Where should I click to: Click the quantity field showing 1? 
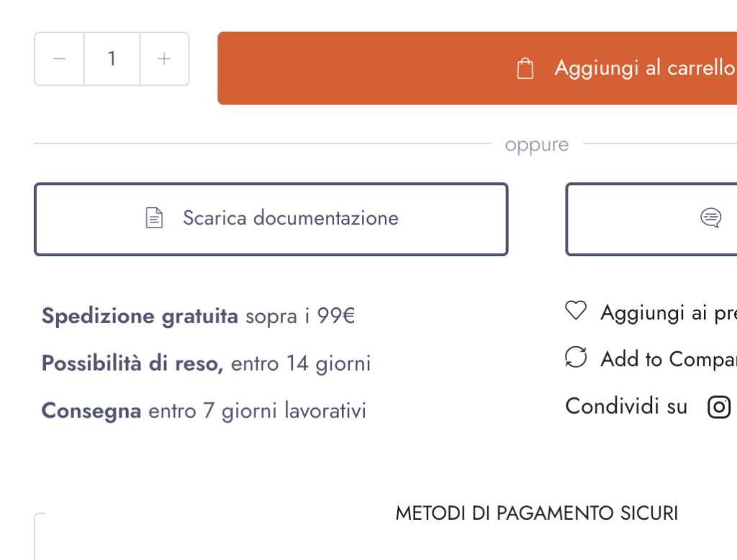[112, 59]
